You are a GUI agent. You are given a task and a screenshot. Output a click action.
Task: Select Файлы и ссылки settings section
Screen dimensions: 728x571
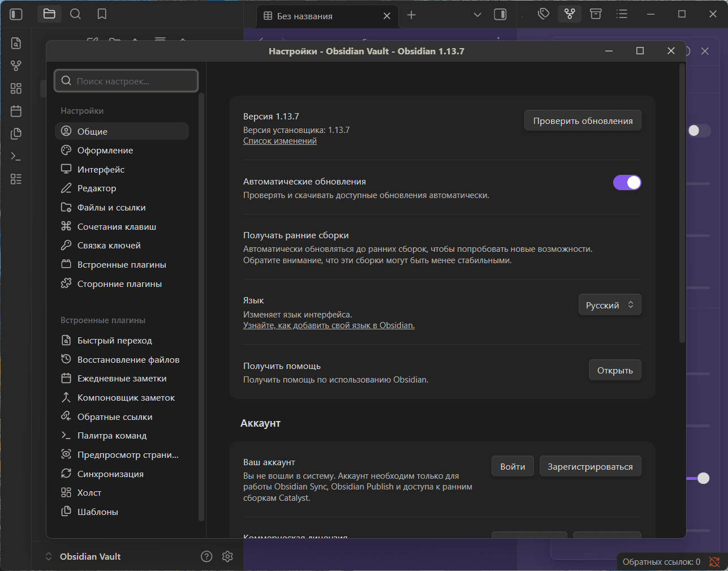122,208
